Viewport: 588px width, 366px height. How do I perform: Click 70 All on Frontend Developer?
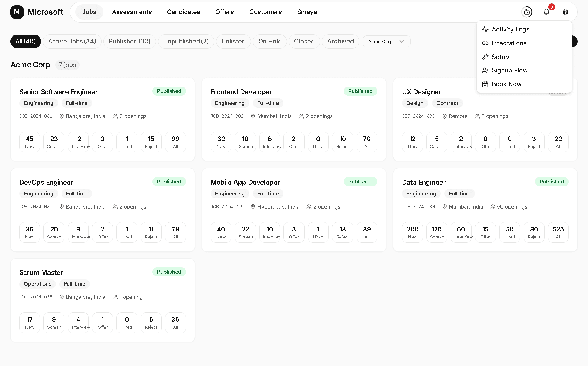coord(367,142)
